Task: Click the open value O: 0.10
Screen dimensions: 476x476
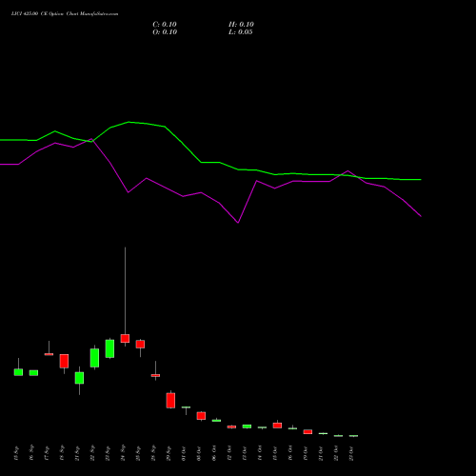Action: (x=165, y=32)
